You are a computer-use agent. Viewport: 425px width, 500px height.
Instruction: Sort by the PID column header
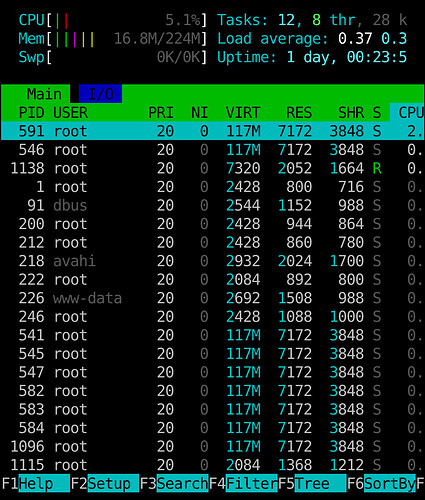pos(31,113)
